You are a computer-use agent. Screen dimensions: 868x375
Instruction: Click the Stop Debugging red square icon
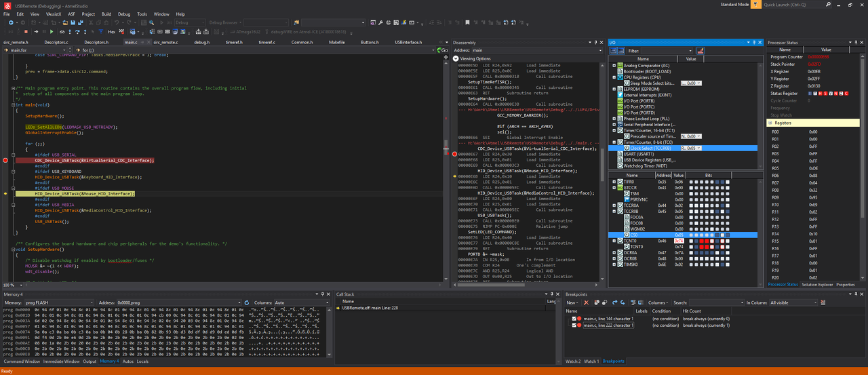(x=26, y=32)
